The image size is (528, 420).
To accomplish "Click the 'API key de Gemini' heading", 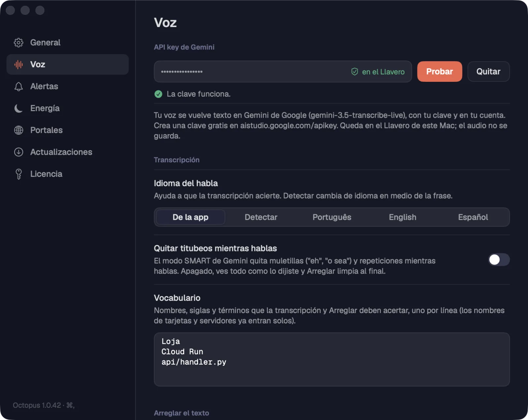I will click(184, 47).
